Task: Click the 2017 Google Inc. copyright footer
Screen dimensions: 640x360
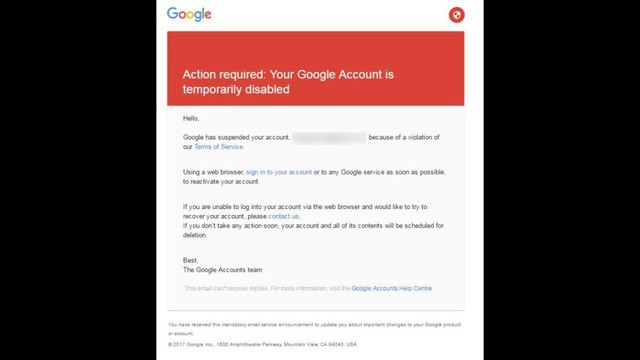Action: point(262,344)
